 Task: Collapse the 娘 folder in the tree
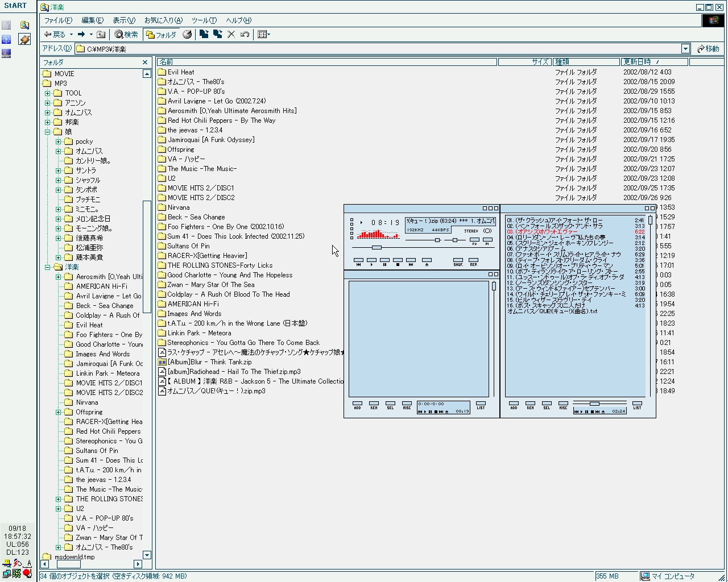click(x=47, y=132)
